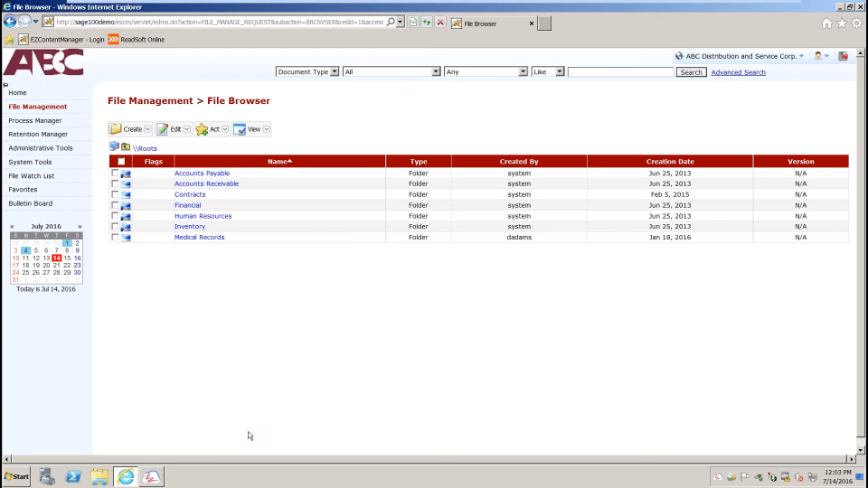Click folder icon of Human Resources row
The height and width of the screenshot is (488, 868).
coord(126,216)
